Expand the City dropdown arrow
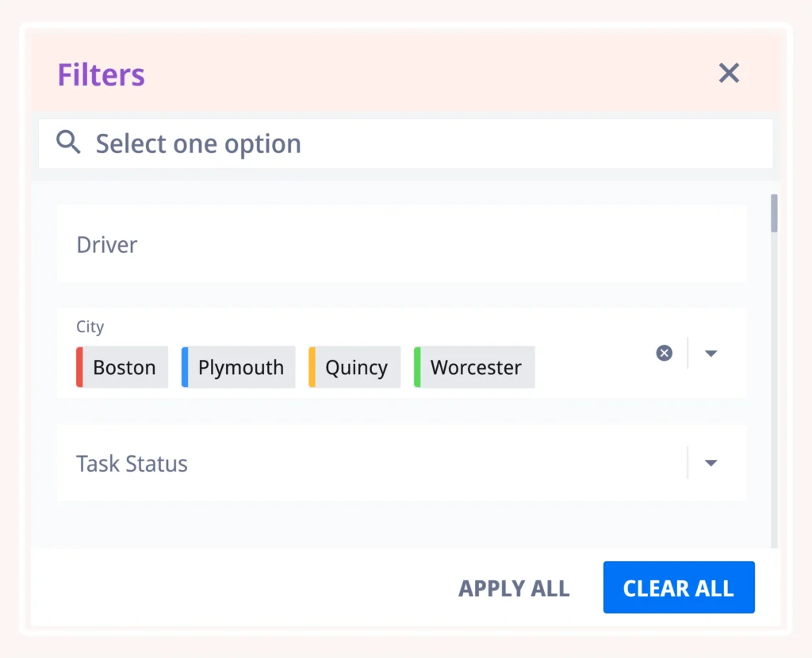This screenshot has width=812, height=658. [x=711, y=353]
